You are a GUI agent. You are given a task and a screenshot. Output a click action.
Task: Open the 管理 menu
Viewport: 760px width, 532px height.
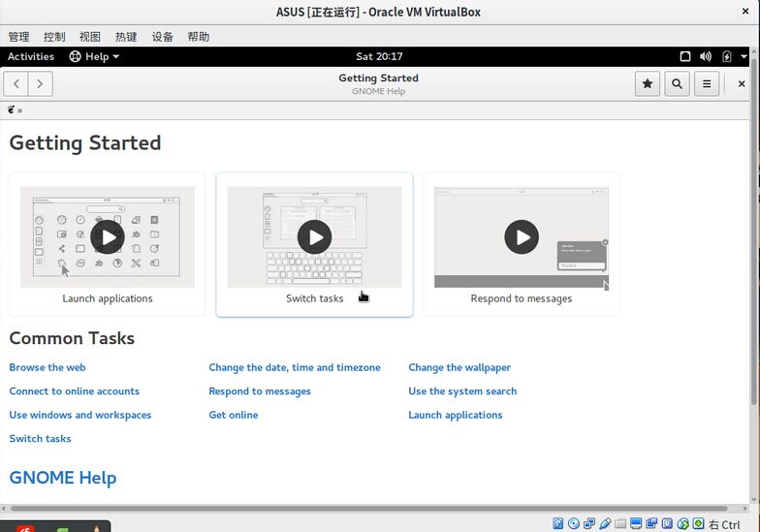pos(19,37)
